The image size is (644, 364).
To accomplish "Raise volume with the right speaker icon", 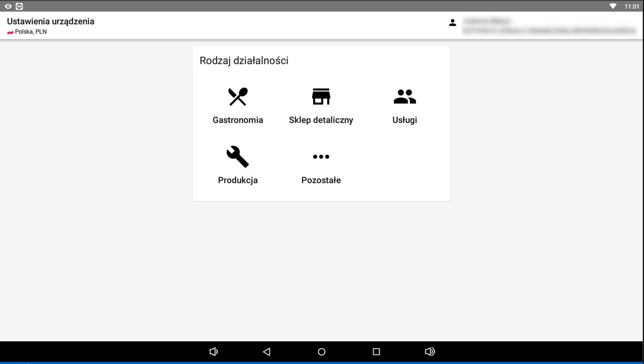I will click(429, 352).
